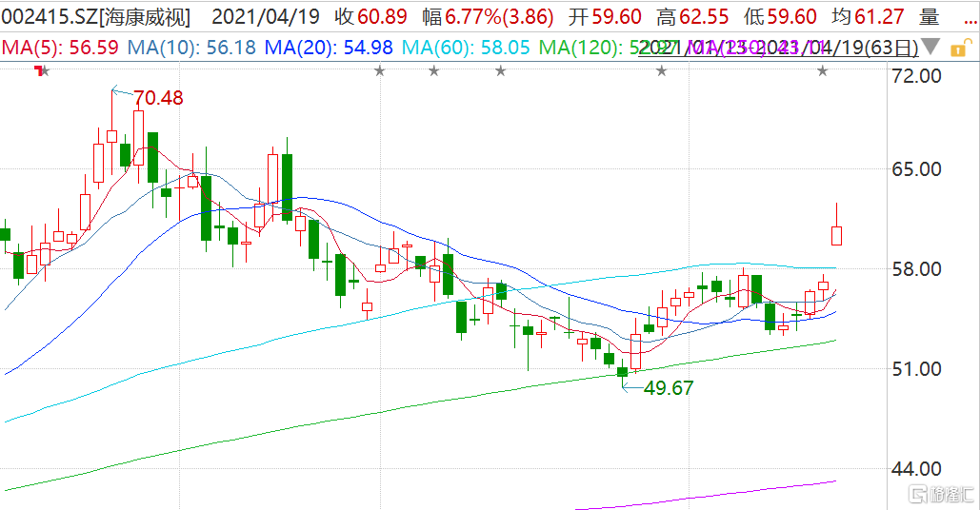
Task: Click the 51.00 price axis label
Action: pyautogui.click(x=917, y=369)
